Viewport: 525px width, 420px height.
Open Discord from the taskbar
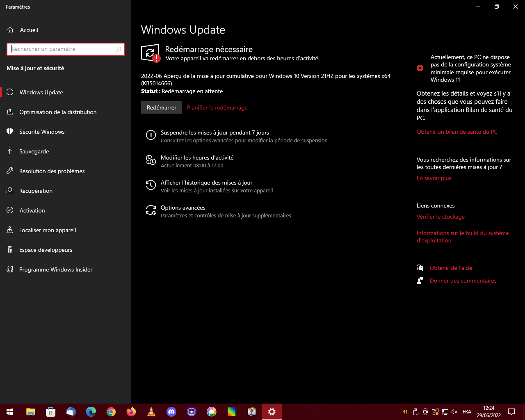171,412
